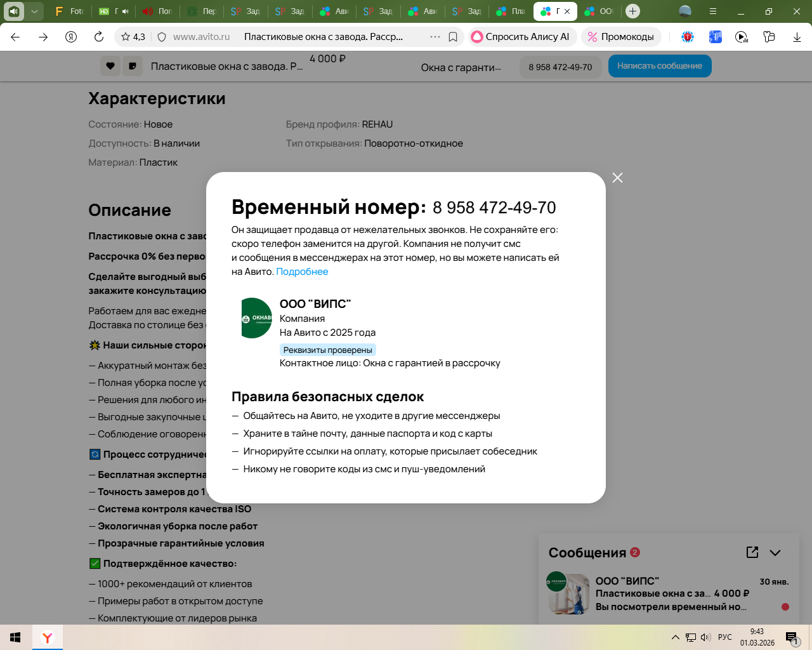Image resolution: width=812 pixels, height=650 pixels.
Task: Click the 'Бренд профиля: REHAU' text
Action: pos(339,124)
